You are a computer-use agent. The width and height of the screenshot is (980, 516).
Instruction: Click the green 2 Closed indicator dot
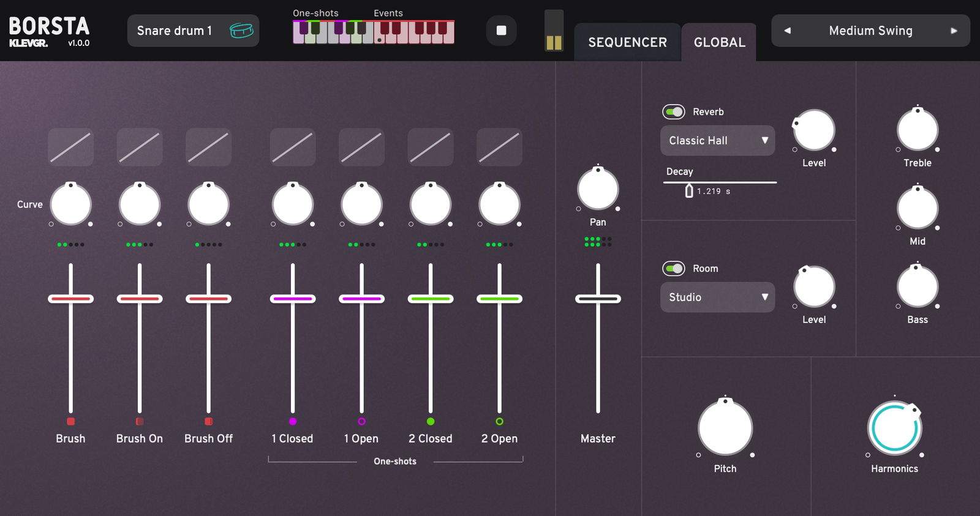click(431, 421)
